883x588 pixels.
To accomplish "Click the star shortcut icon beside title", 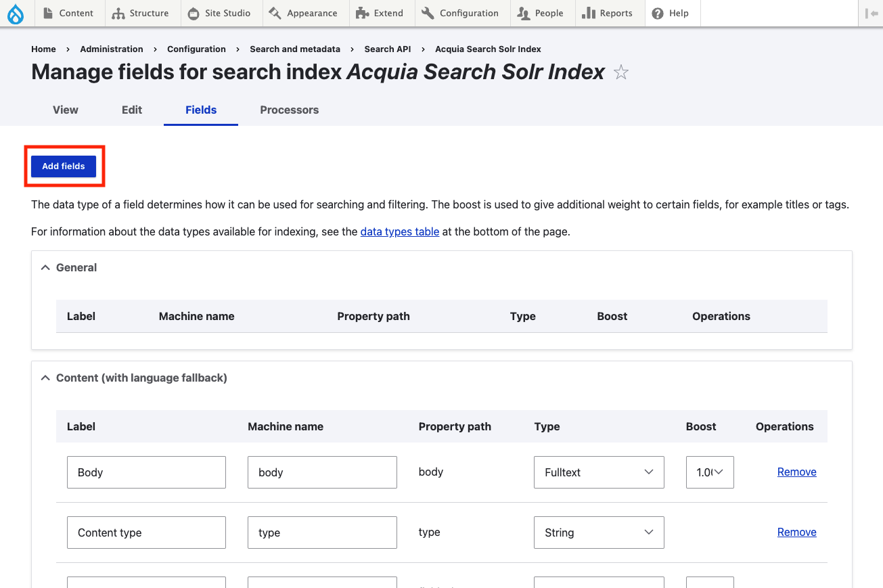I will click(x=621, y=72).
